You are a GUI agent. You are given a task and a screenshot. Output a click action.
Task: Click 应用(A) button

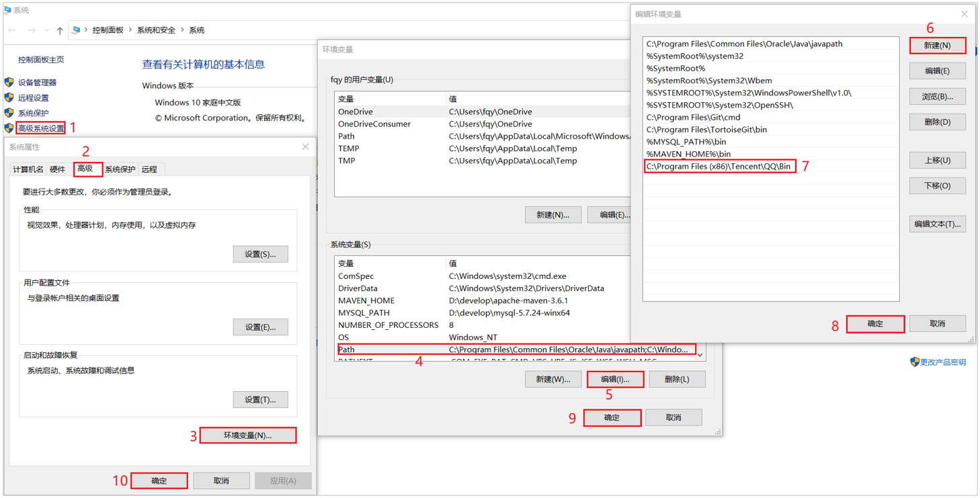pyautogui.click(x=283, y=481)
